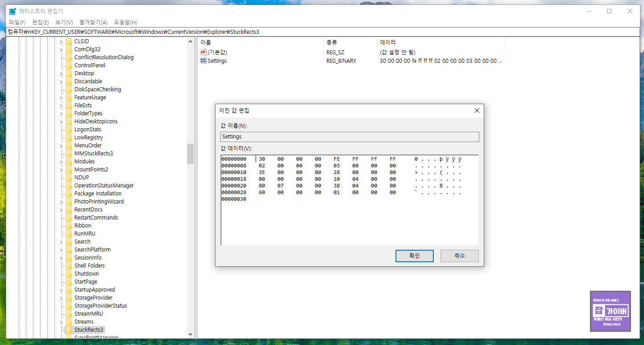Image resolution: width=644 pixels, height=345 pixels.
Task: Open the 파일(F) menu
Action: [17, 22]
